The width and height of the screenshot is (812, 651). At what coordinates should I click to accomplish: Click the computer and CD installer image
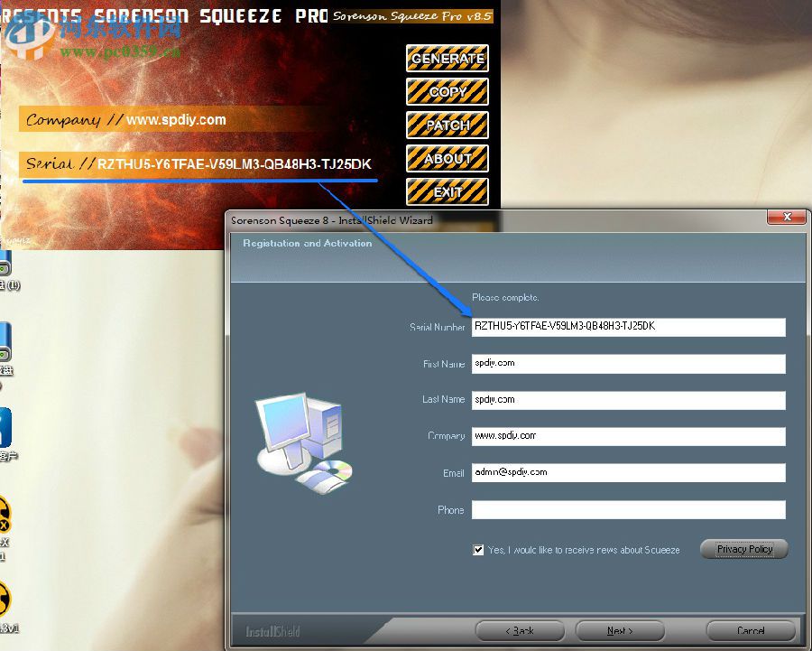pyautogui.click(x=303, y=443)
